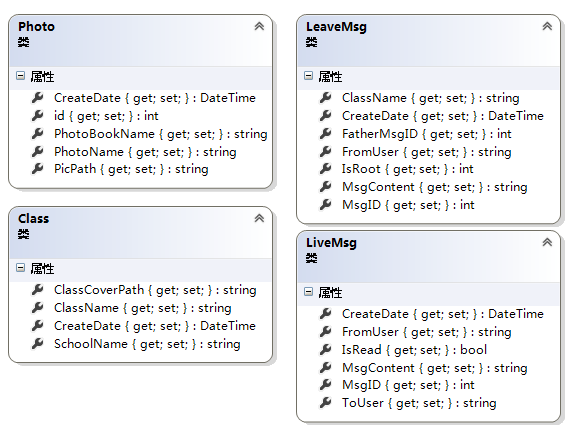Screen dimensions: 574x437
Task: Toggle the LeaveMsg properties section minus box
Action: (x=309, y=76)
